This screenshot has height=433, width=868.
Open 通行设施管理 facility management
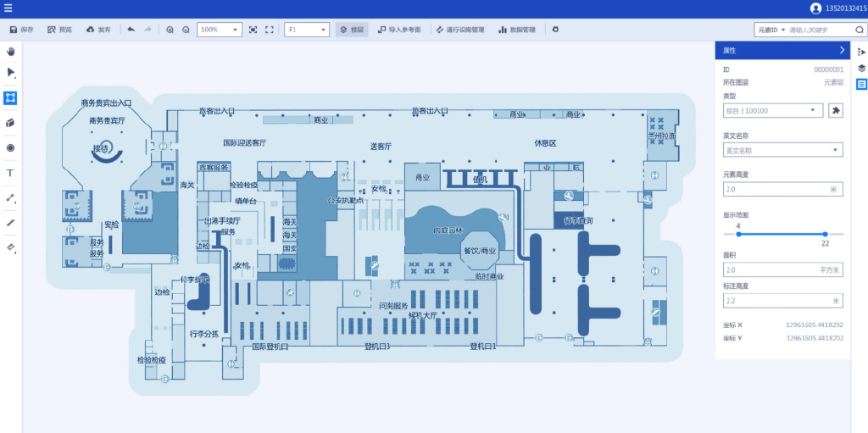460,30
